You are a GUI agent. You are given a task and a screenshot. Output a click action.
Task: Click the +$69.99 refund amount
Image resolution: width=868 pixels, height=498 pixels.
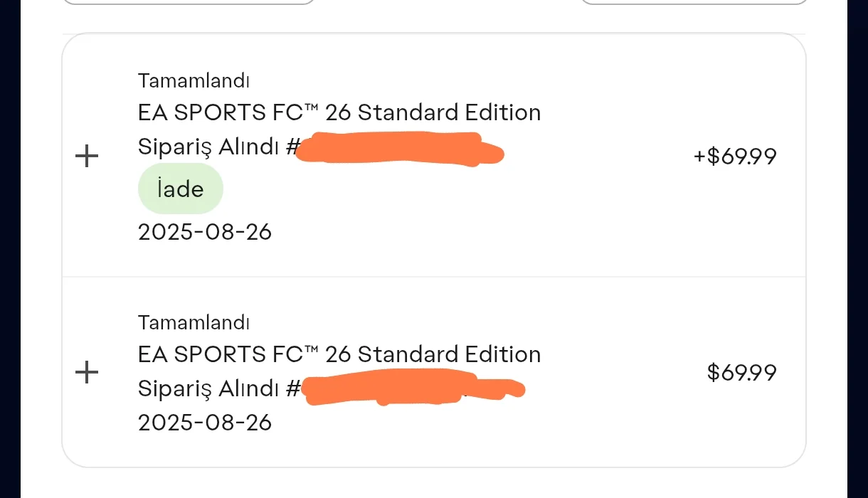pos(735,157)
